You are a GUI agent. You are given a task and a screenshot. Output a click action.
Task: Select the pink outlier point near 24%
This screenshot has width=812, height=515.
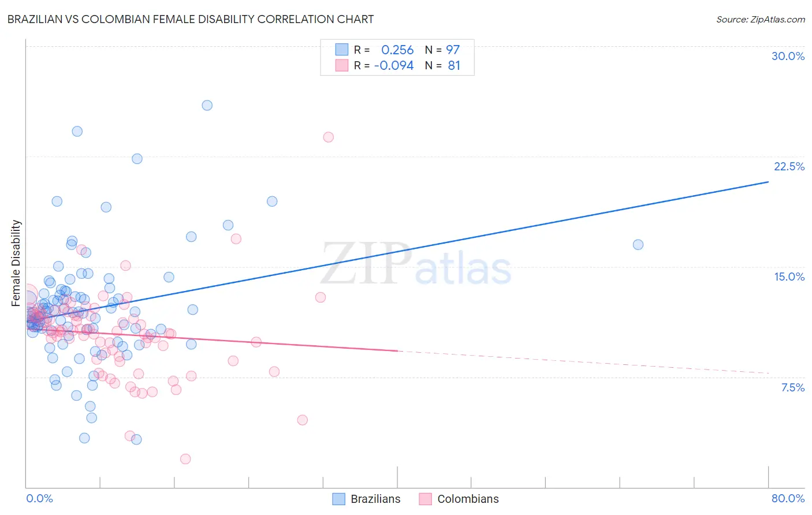coord(329,137)
